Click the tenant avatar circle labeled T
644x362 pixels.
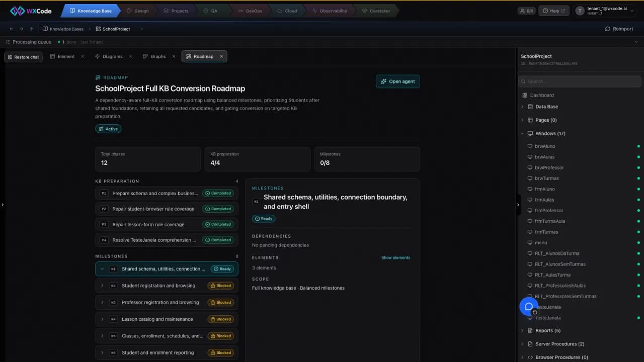580,11
